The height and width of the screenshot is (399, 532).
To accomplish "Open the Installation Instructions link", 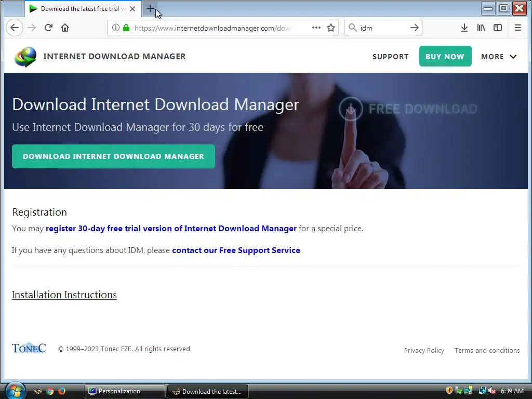I will click(x=64, y=295).
